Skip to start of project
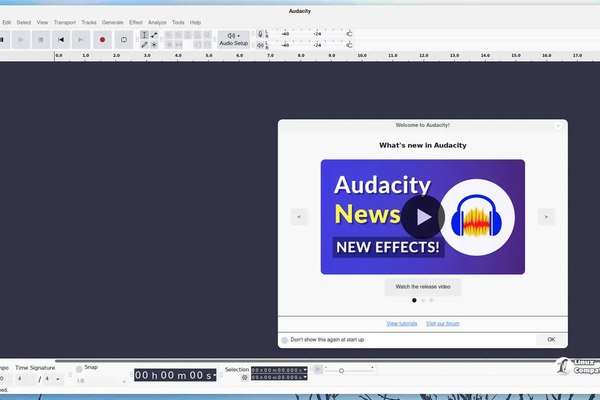 (x=61, y=39)
